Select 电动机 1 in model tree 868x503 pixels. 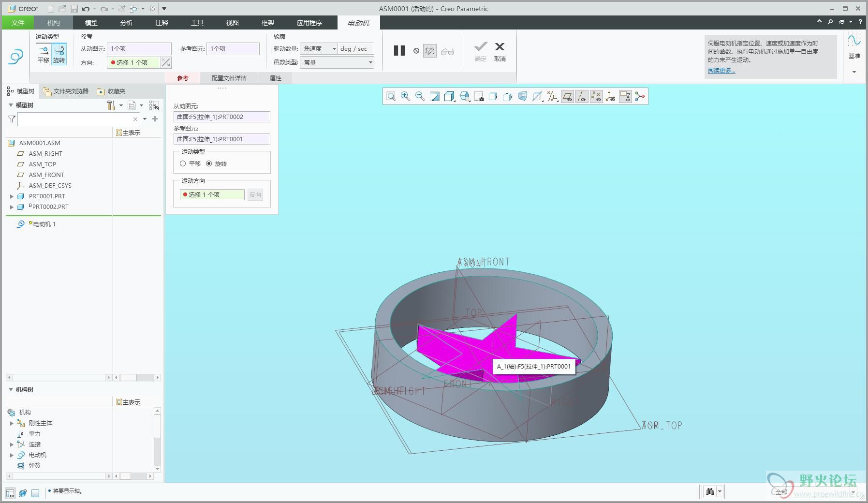(x=44, y=224)
